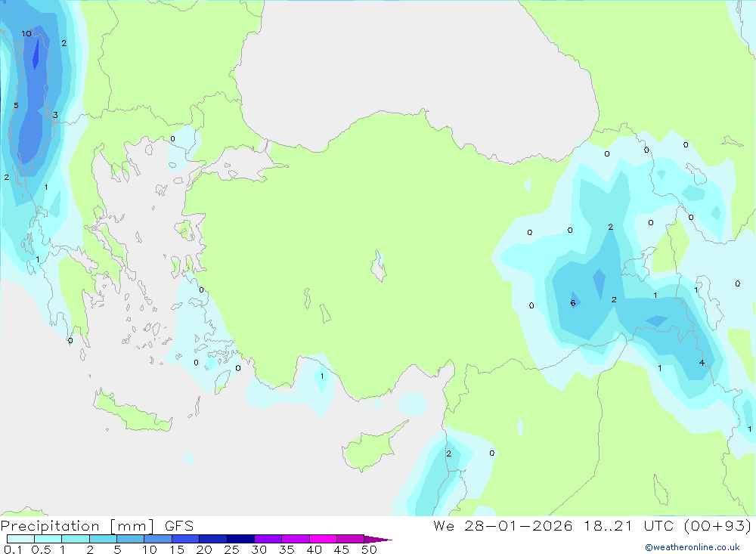Select legend swatch between 5 and 10

click(130, 539)
